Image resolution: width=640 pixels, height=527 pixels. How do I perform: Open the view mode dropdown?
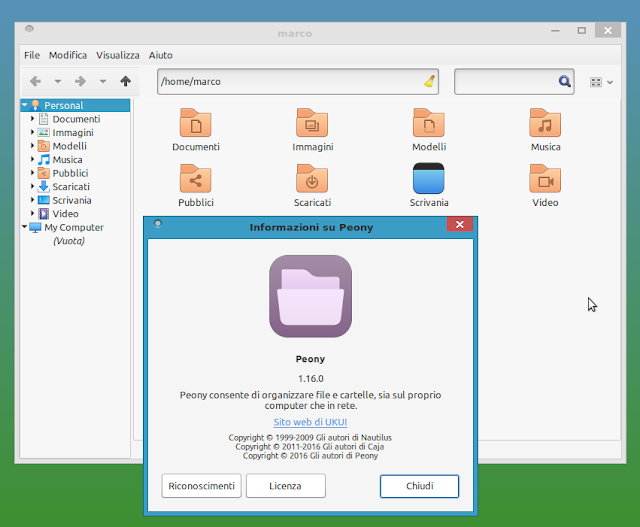(601, 82)
